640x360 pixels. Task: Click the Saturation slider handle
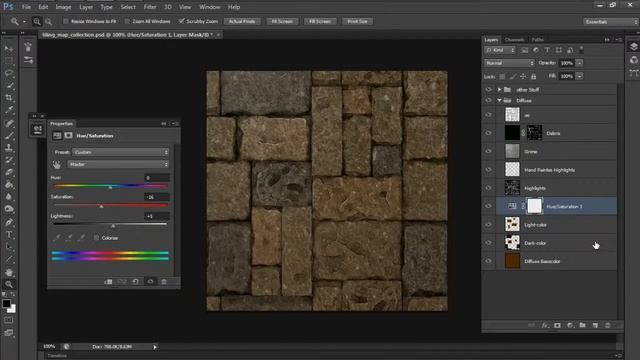click(x=102, y=207)
